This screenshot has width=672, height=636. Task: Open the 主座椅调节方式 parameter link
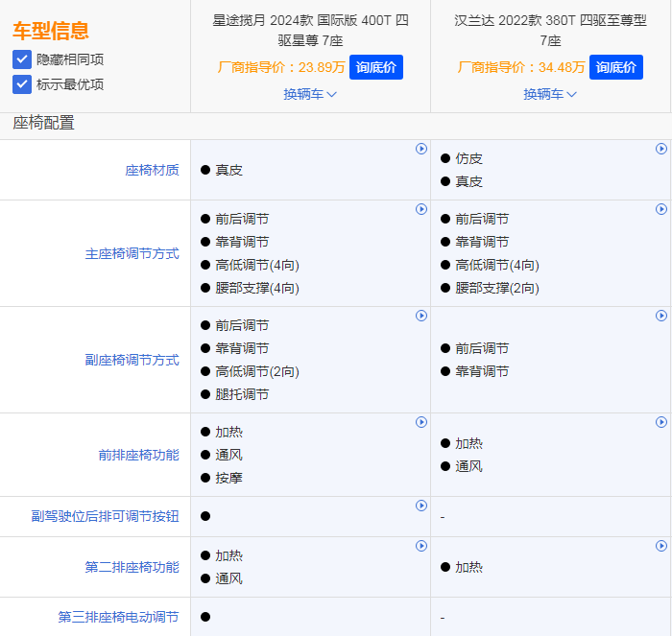132,253
